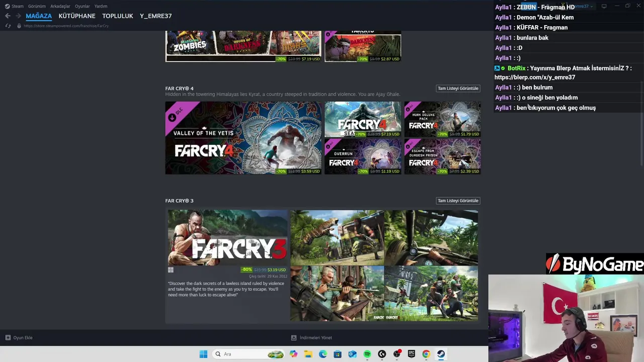Screen dimensions: 644x362
Task: Open Copilot from the taskbar
Action: (293, 354)
